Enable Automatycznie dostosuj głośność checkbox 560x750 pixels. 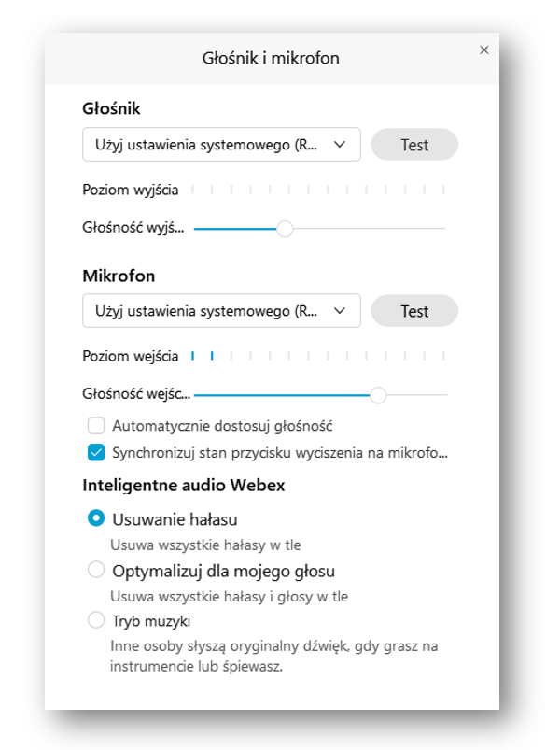(96, 425)
